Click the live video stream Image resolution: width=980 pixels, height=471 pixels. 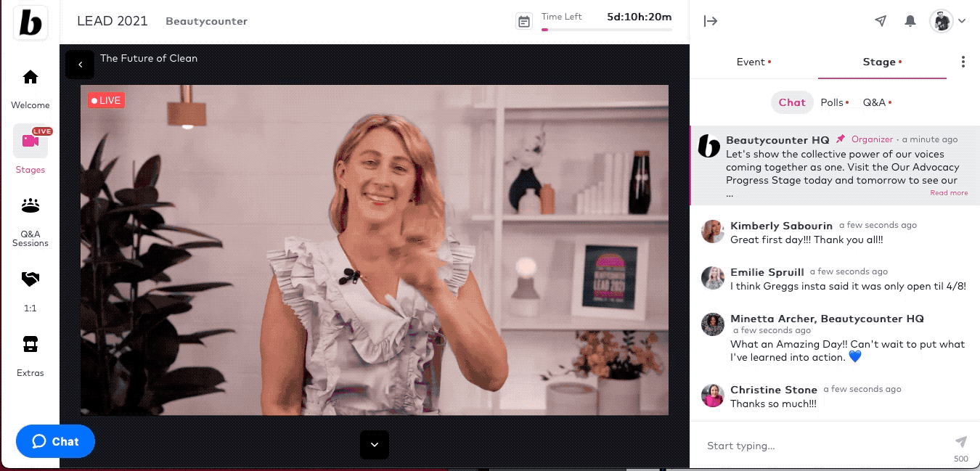tap(375, 250)
